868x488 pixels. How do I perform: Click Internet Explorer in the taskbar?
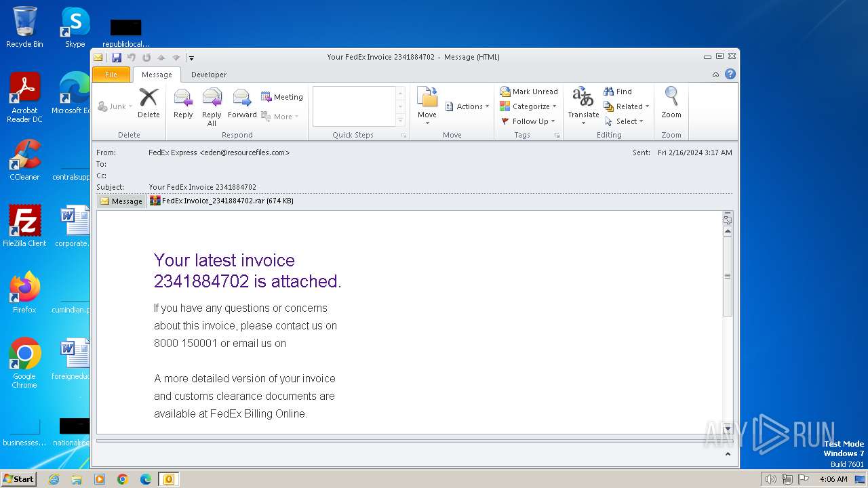click(54, 479)
